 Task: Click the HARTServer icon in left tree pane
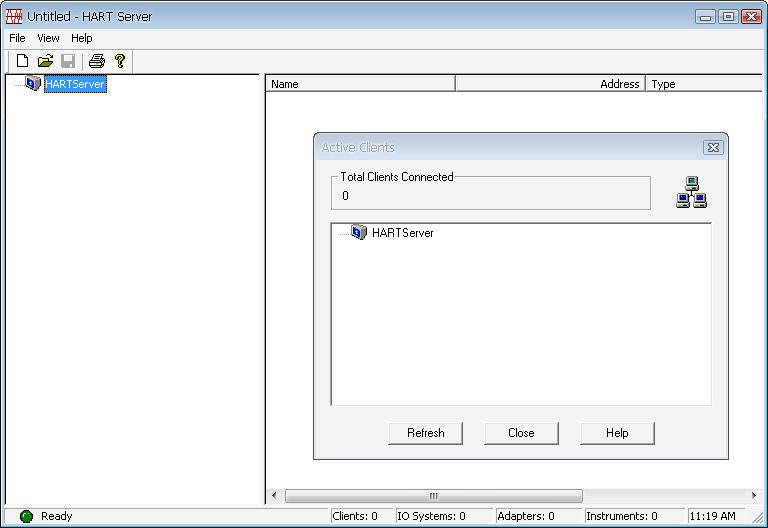(33, 83)
